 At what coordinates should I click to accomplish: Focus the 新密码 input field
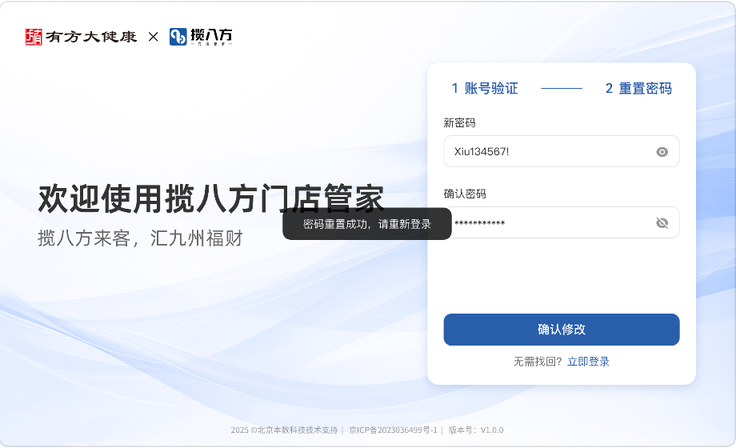[x=561, y=151]
